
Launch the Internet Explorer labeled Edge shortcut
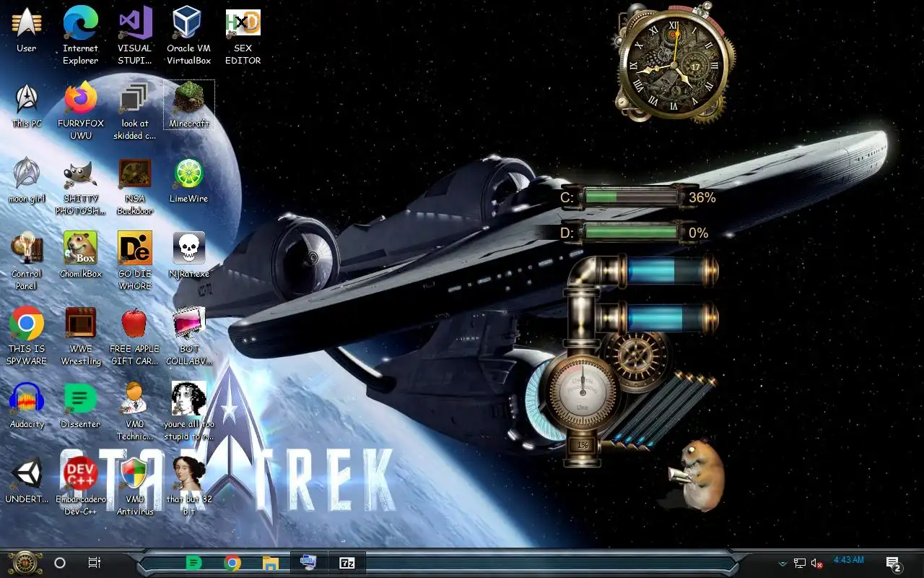(x=80, y=35)
